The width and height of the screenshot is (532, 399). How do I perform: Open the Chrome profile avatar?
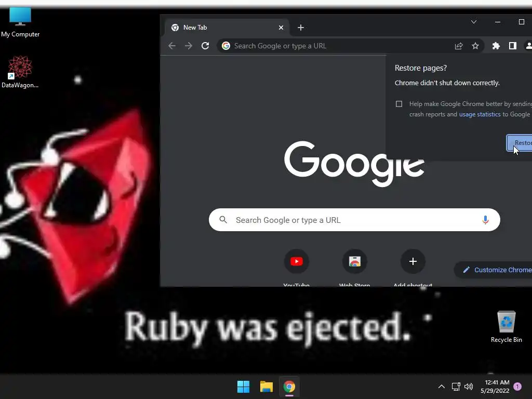[x=528, y=46]
